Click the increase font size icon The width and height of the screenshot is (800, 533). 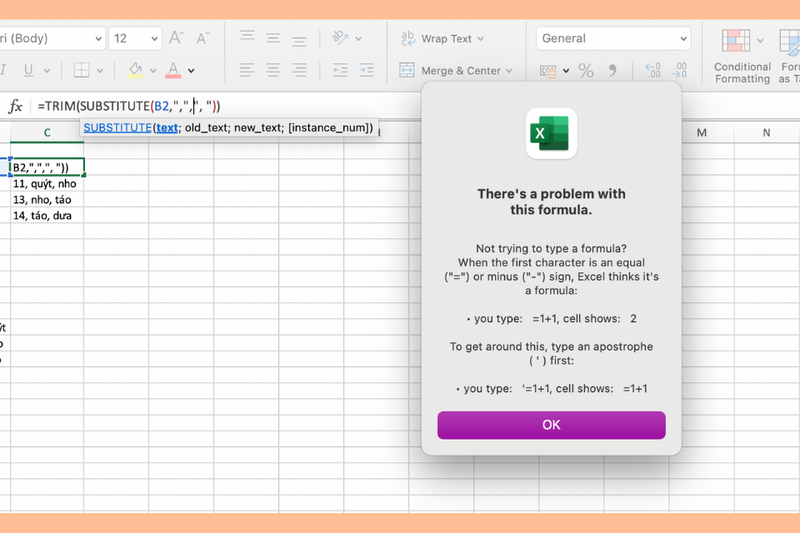tap(177, 38)
